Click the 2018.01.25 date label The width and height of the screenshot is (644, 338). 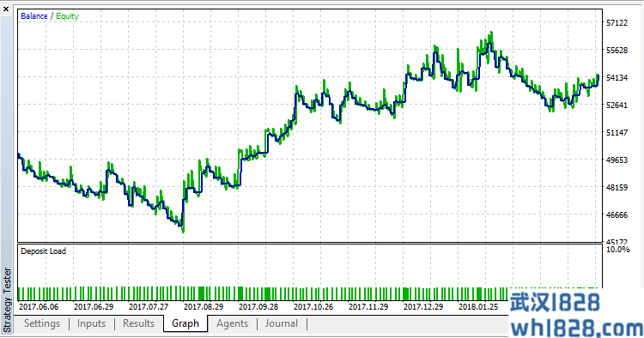click(478, 307)
